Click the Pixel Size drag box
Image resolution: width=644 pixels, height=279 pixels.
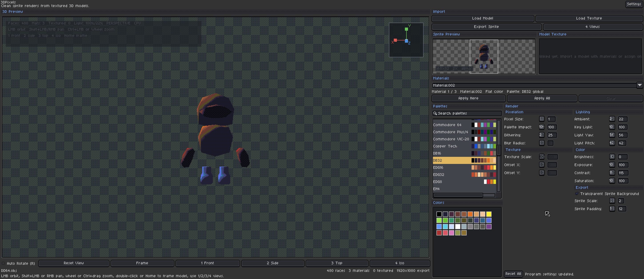pyautogui.click(x=542, y=119)
